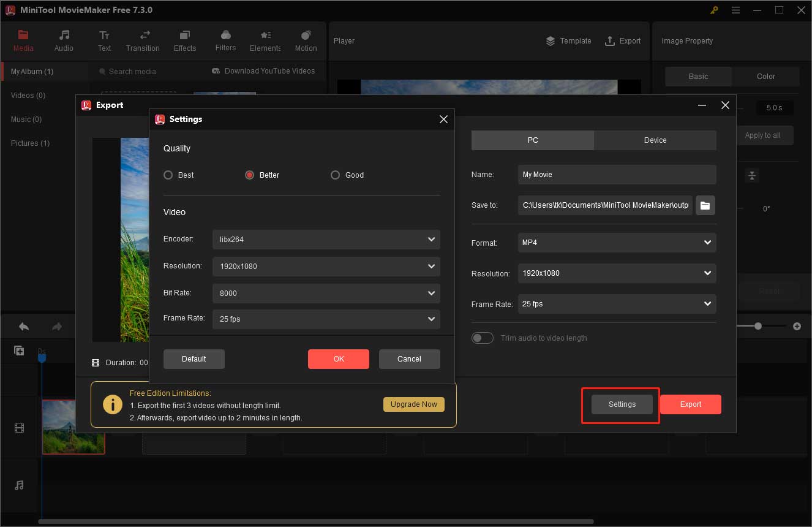Click Cancel in Settings dialog

pos(410,359)
